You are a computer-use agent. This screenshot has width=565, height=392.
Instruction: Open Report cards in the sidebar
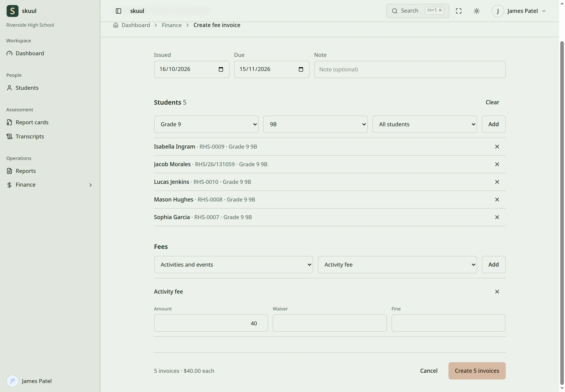[x=32, y=122]
